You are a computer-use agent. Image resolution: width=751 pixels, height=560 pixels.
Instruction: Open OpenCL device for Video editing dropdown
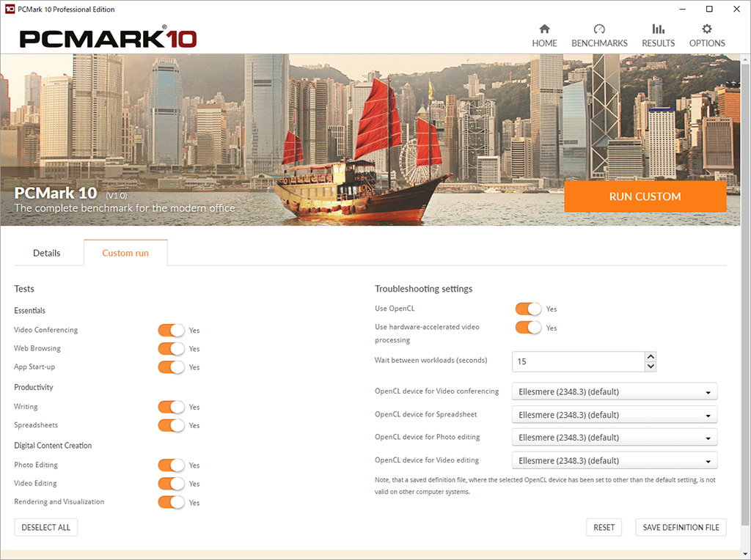(x=615, y=460)
